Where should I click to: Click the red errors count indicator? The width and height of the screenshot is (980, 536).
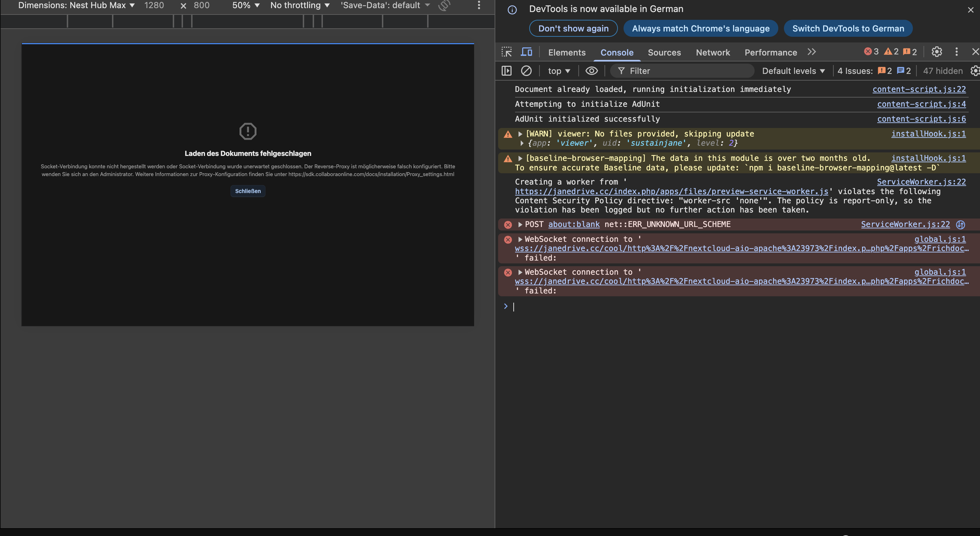[x=871, y=52]
